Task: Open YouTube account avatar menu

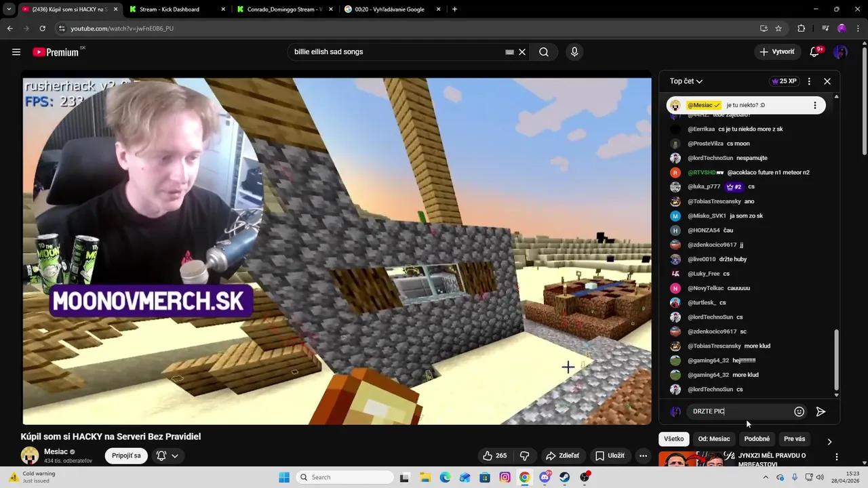Action: tap(840, 52)
